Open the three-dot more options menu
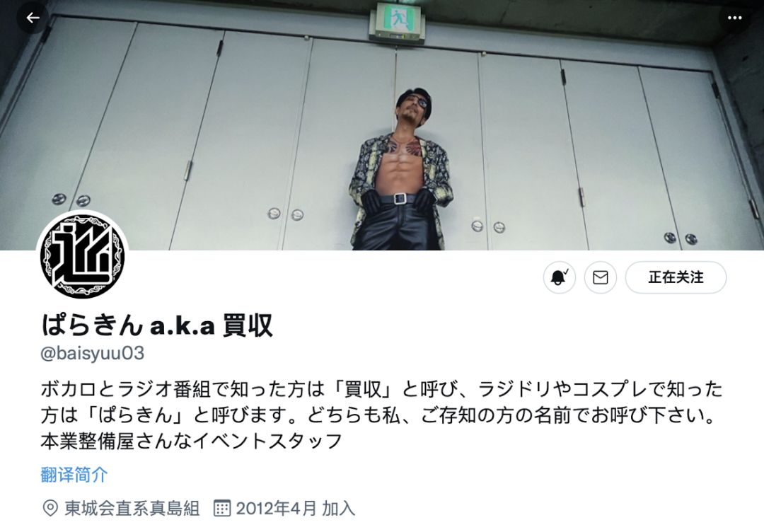Screen dimensions: 764x532 [x=735, y=18]
